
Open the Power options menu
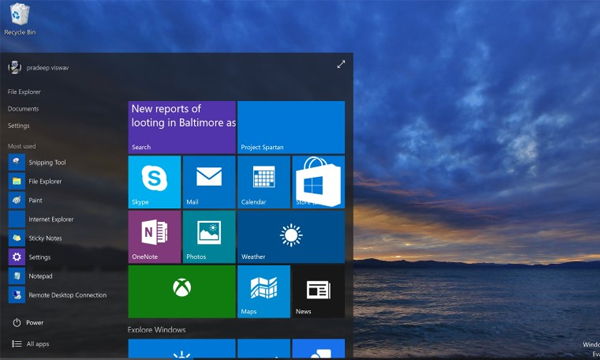pyautogui.click(x=28, y=323)
